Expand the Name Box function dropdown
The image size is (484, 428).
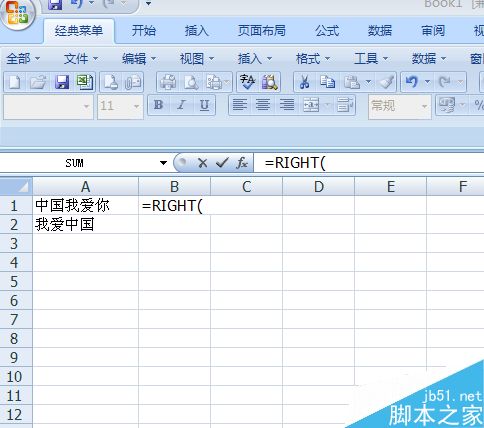click(x=163, y=163)
